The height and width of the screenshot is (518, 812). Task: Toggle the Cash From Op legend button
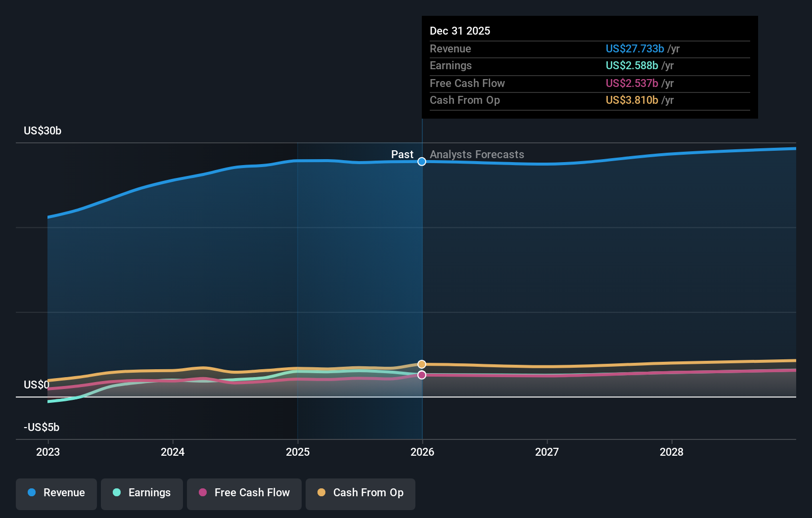click(361, 493)
